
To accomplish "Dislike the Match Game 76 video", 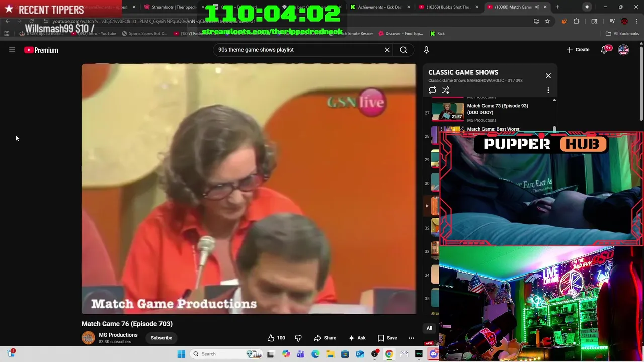I will (298, 338).
